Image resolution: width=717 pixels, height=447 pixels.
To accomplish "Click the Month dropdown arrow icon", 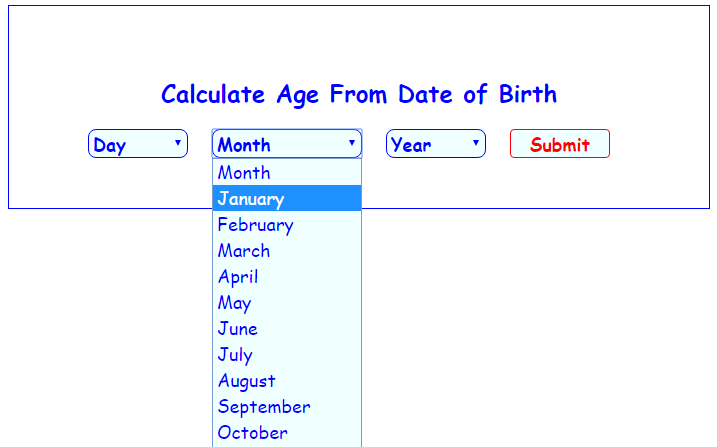I will click(x=352, y=143).
